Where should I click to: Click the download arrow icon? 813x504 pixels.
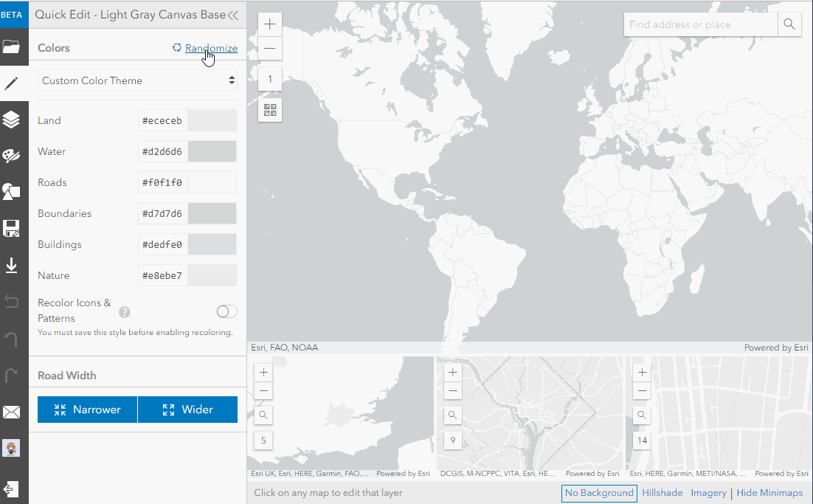point(11,265)
